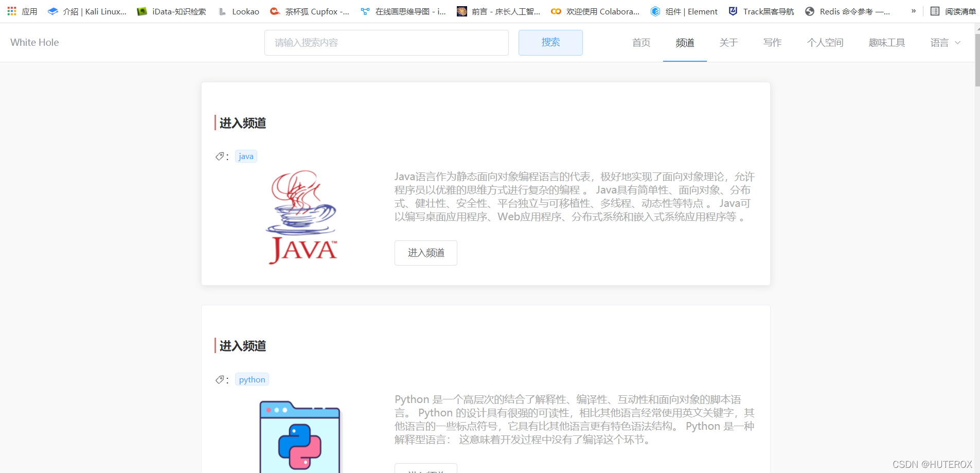Screen dimensions: 980x473
Task: Click the 搜索 search button
Action: pyautogui.click(x=550, y=43)
